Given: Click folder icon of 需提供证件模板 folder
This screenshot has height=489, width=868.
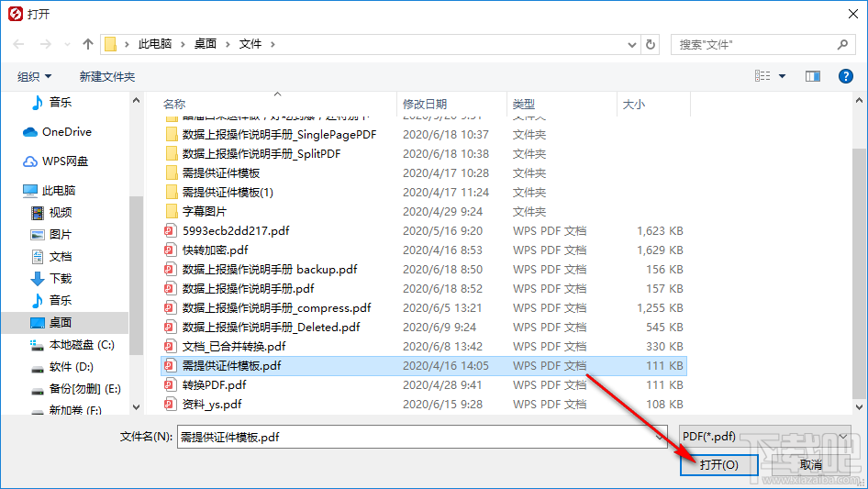Looking at the screenshot, I should (x=172, y=173).
